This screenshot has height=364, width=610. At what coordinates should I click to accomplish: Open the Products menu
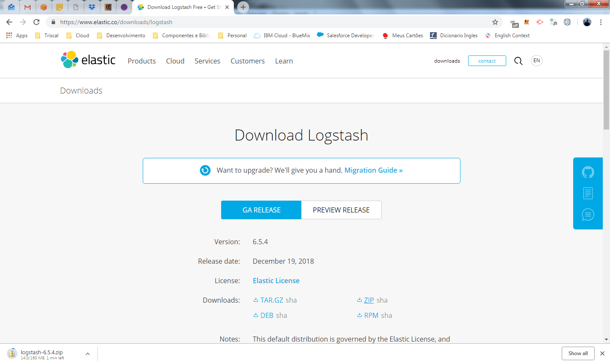tap(142, 61)
